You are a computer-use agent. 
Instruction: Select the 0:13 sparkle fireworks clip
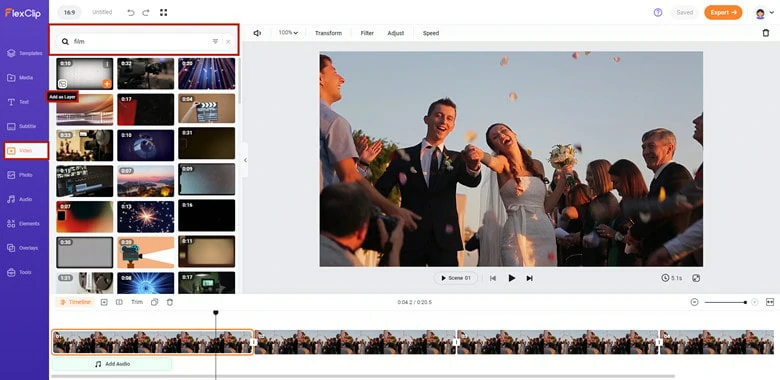(x=146, y=216)
